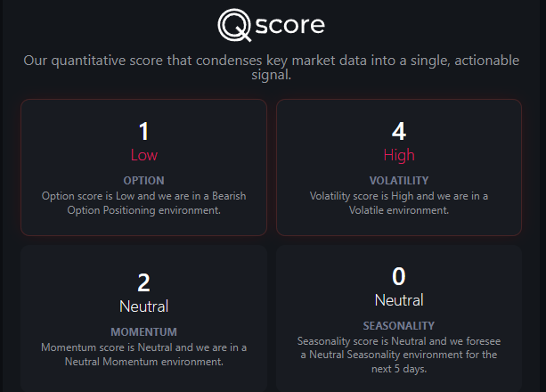Open the MOMENTUM card heading

(143, 332)
